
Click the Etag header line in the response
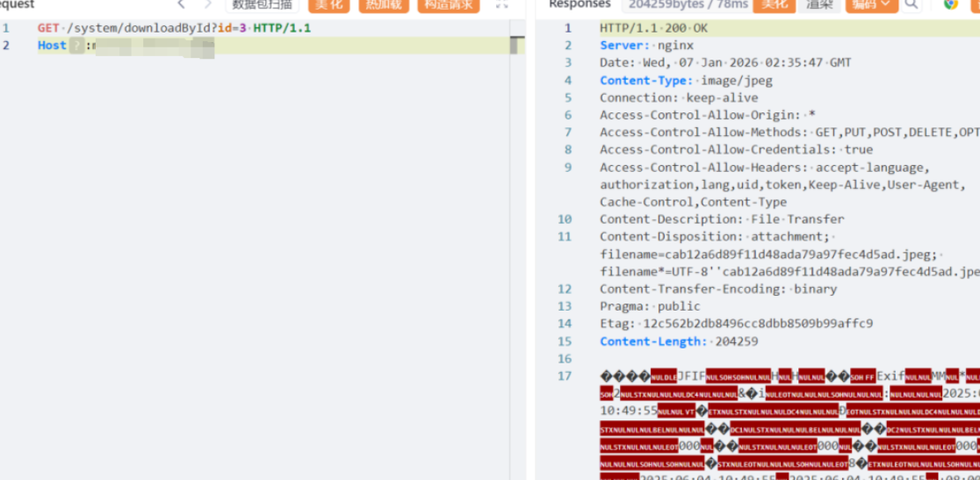pos(736,324)
